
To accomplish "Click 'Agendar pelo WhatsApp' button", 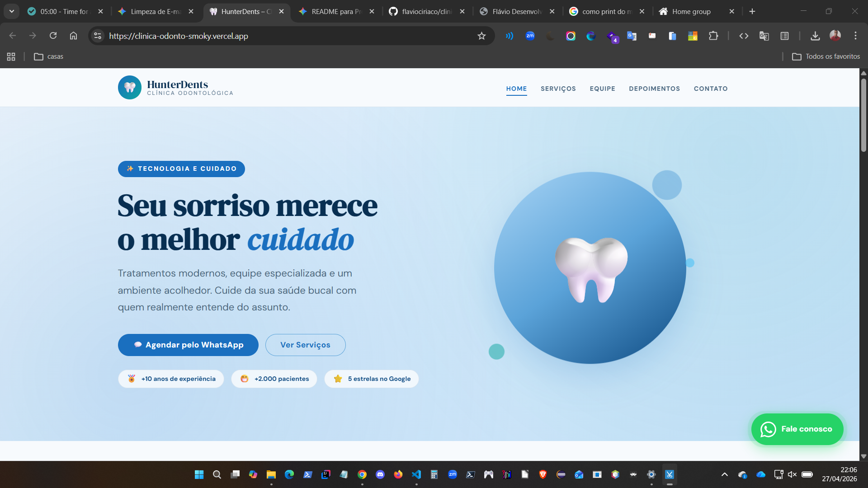I will click(188, 345).
